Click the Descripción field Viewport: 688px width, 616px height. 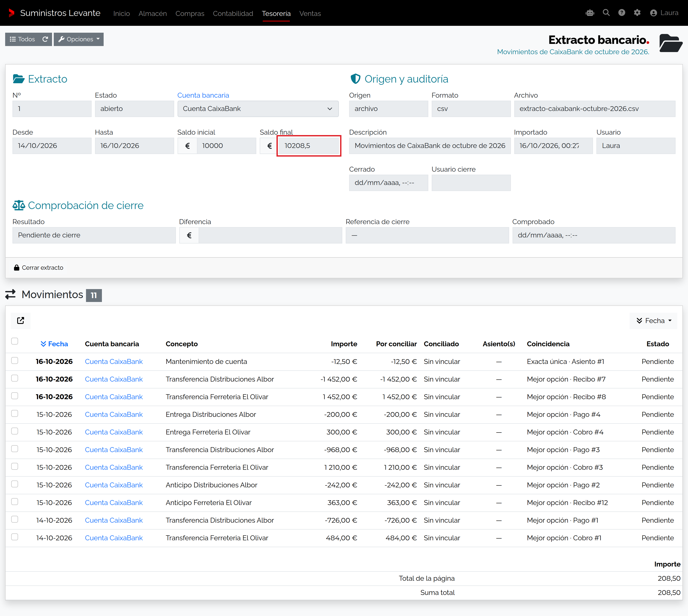pos(430,146)
